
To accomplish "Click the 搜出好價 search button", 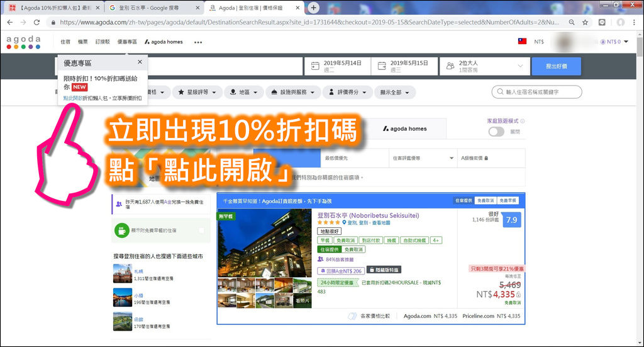I will click(556, 65).
